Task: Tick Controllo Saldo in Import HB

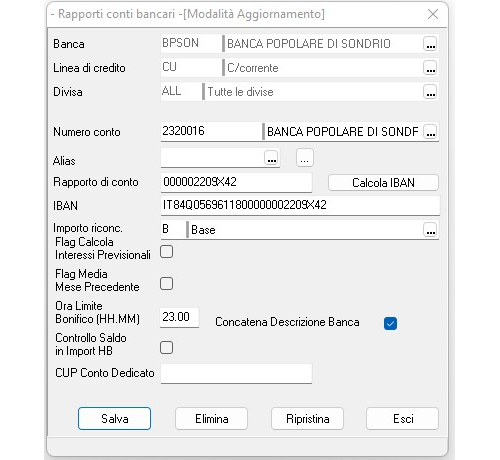Action: pyautogui.click(x=166, y=348)
